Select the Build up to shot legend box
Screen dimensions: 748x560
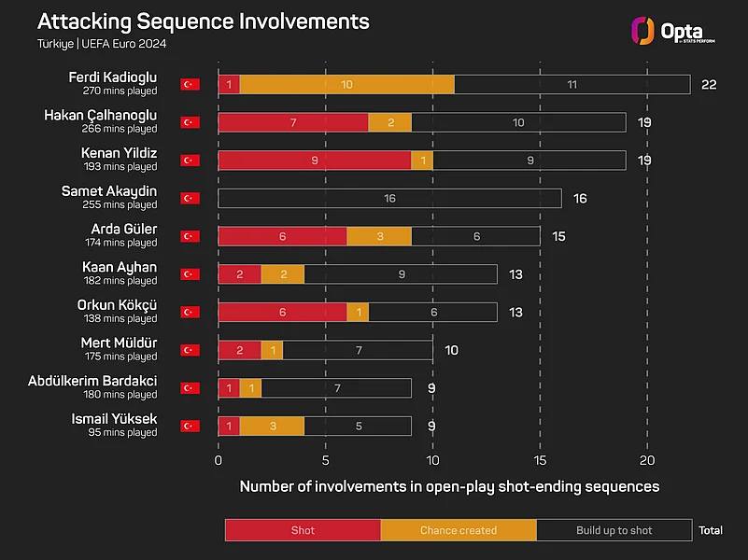point(614,530)
